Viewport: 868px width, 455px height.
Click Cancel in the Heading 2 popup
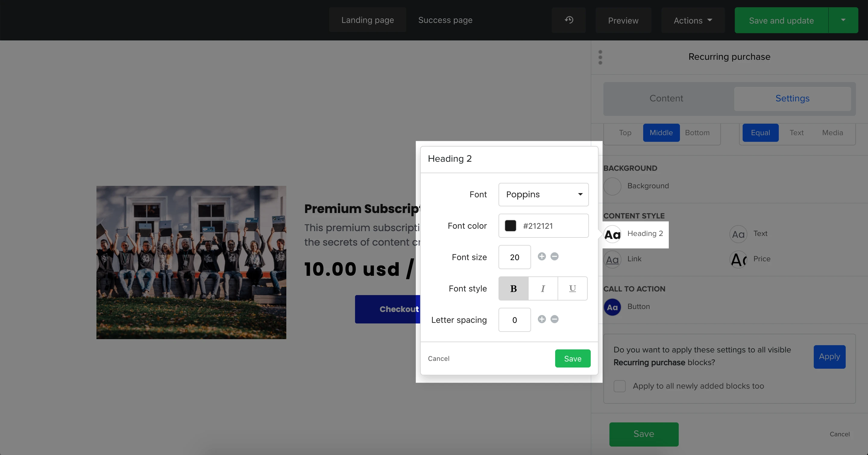[439, 358]
